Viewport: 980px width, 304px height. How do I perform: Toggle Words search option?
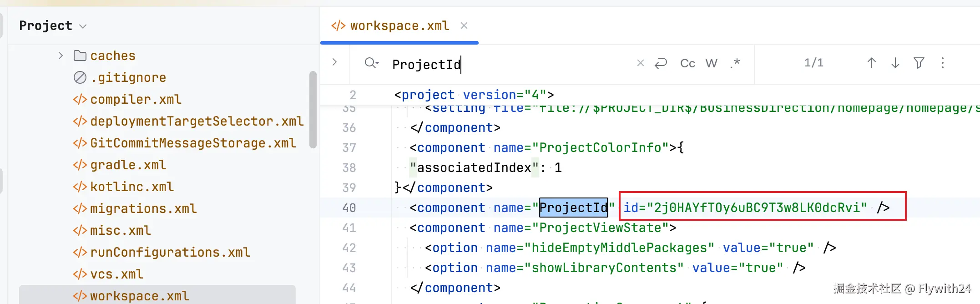711,63
